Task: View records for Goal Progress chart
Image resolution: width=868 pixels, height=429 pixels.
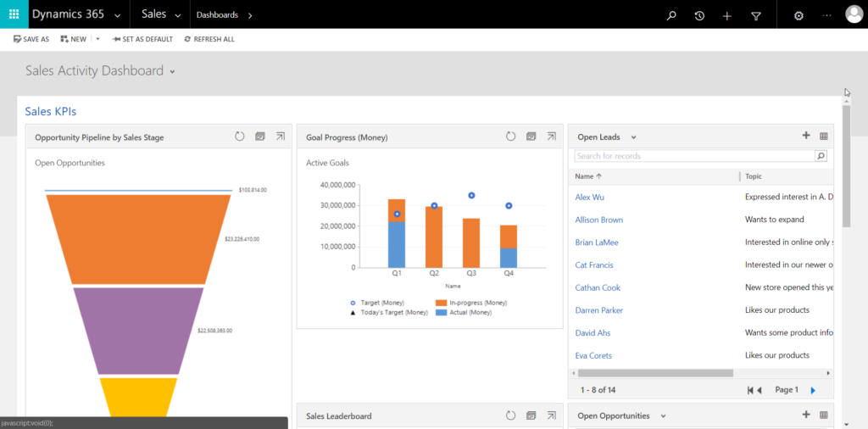Action: pyautogui.click(x=531, y=136)
